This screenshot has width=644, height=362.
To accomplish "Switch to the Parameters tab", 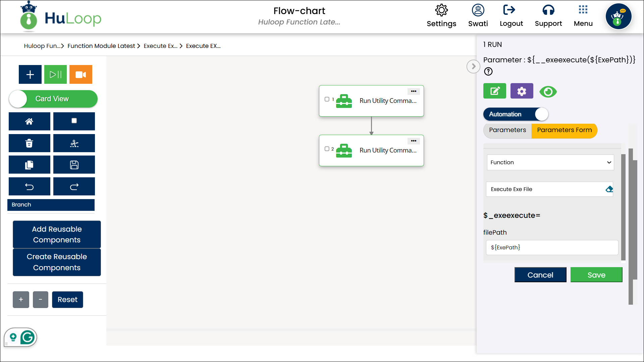I will (x=507, y=130).
